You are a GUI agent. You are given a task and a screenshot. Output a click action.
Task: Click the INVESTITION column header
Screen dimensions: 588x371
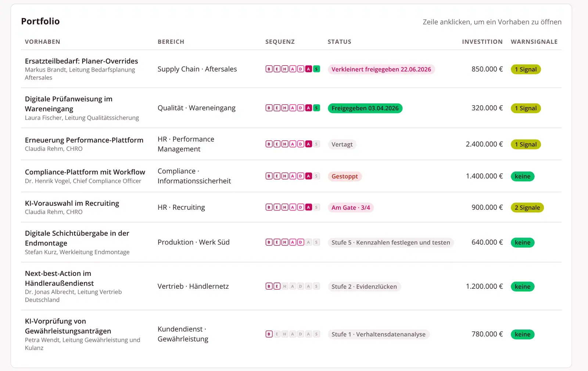click(x=482, y=42)
